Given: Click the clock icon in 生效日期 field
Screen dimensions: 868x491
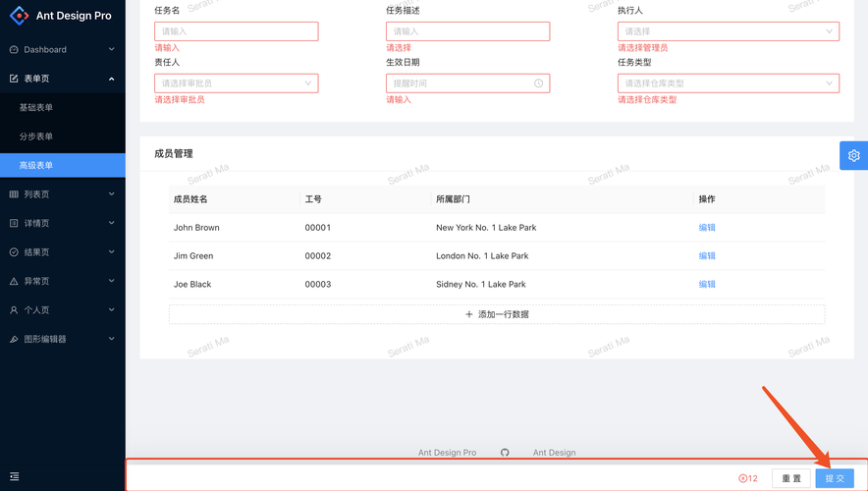Looking at the screenshot, I should pyautogui.click(x=539, y=83).
